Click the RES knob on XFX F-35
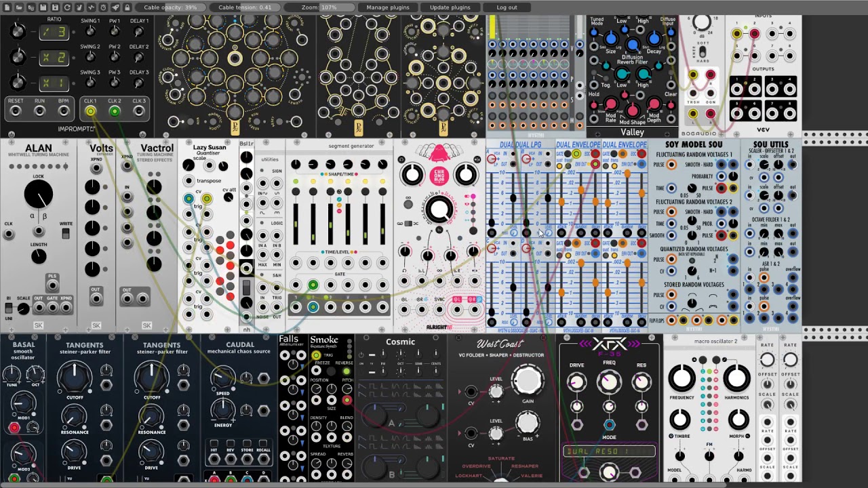 tap(642, 383)
